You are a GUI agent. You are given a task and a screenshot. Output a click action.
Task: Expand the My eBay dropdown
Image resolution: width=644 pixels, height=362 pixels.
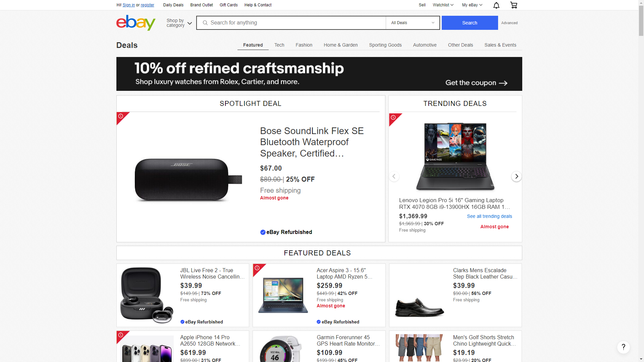(x=472, y=5)
